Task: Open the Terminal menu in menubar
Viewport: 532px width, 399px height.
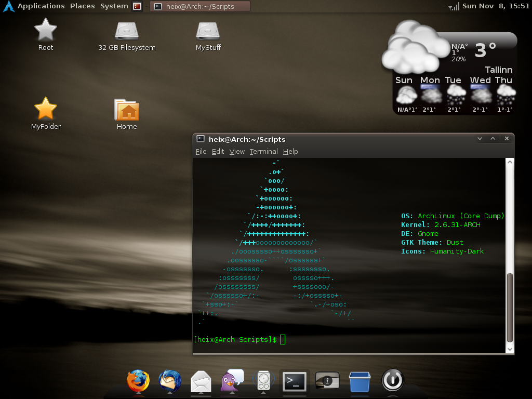Action: [263, 151]
